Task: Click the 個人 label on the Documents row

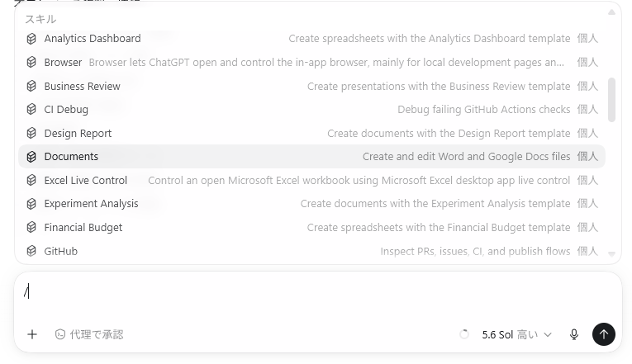Action: point(587,157)
